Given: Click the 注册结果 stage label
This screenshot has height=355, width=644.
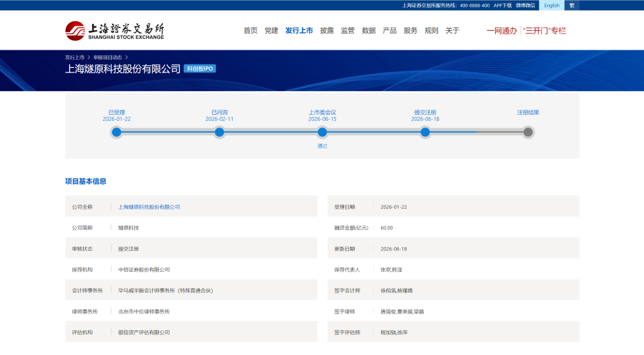Looking at the screenshot, I should tap(528, 112).
